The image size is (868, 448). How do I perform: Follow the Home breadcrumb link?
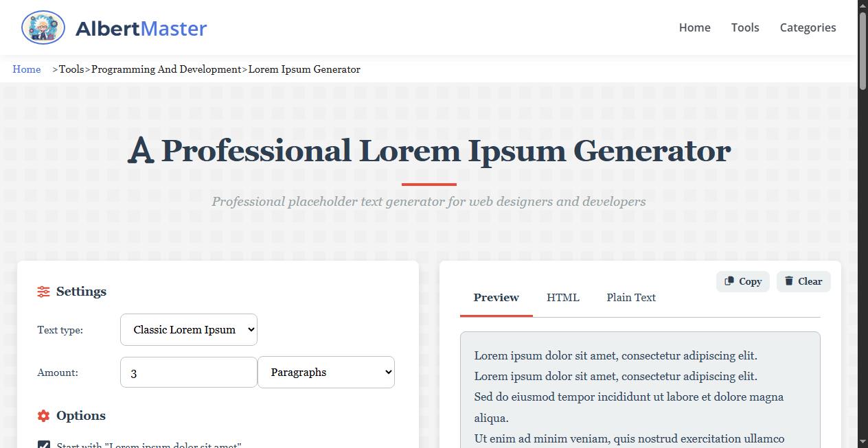pyautogui.click(x=26, y=69)
